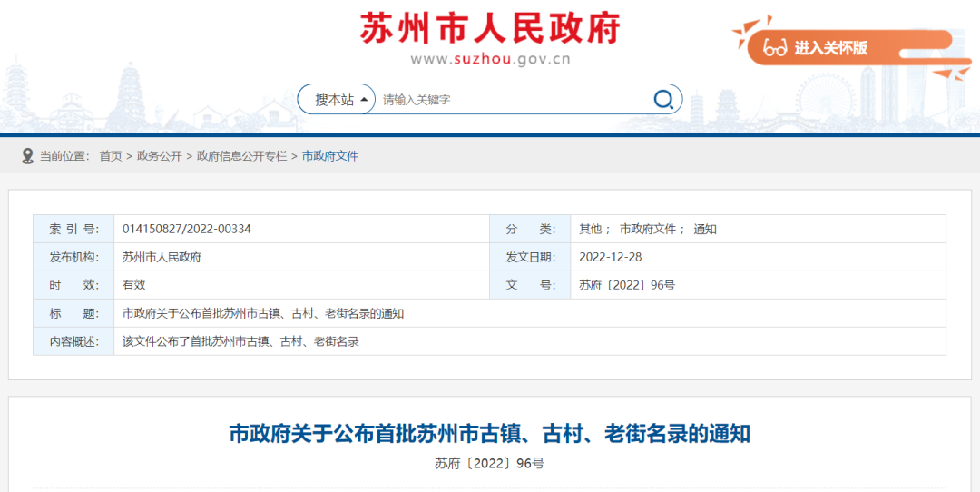Screen dimensions: 980x492
Task: Click the red 苏州市人民政府 site logo
Action: 490,28
